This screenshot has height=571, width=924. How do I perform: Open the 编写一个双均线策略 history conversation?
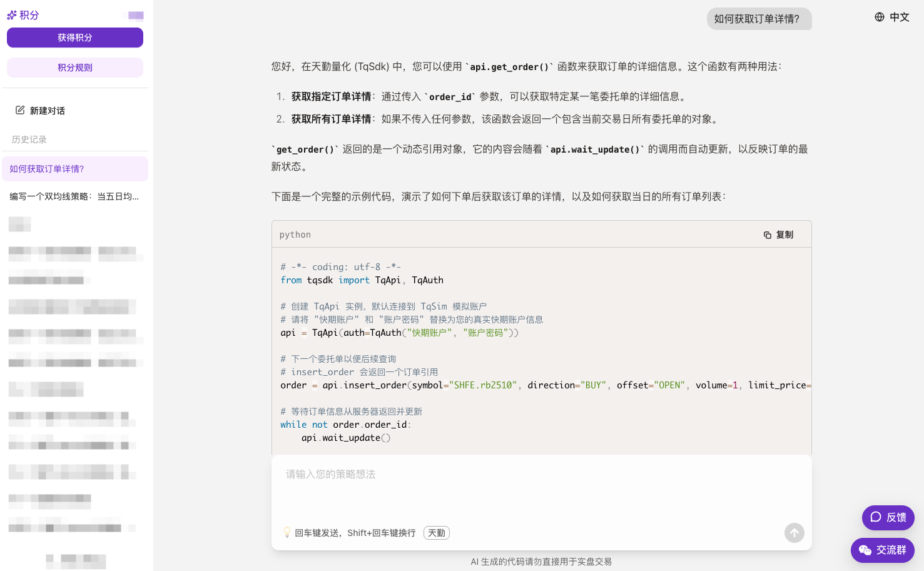pyautogui.click(x=75, y=196)
